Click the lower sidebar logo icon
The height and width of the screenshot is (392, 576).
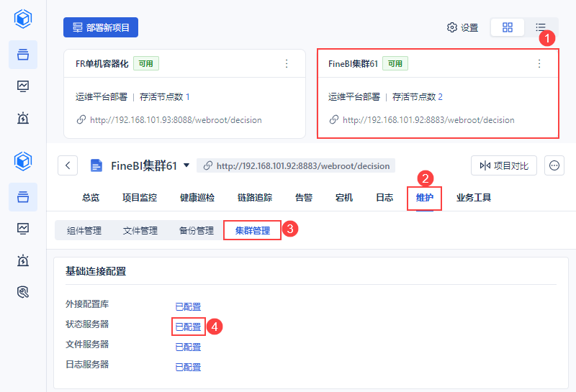coord(23,161)
